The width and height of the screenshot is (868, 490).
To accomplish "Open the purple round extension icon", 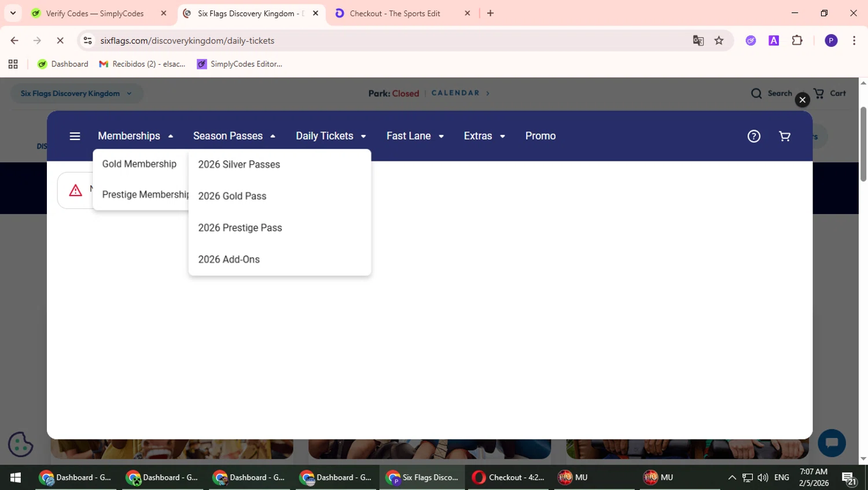I will coord(751,40).
